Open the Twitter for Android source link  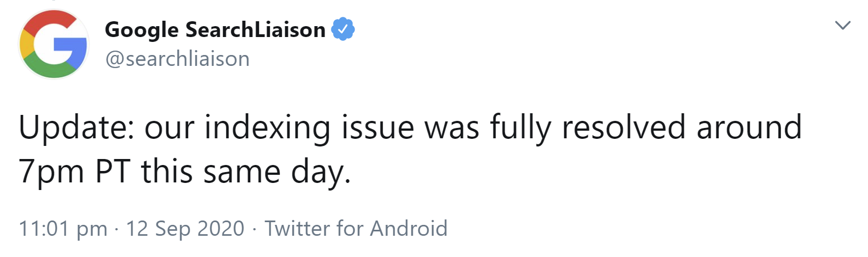pos(355,229)
